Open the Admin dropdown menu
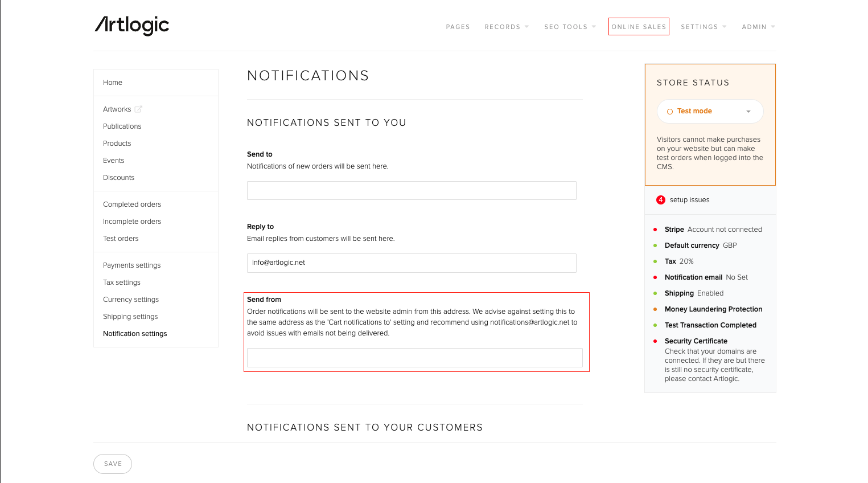This screenshot has height=483, width=868. pos(758,27)
